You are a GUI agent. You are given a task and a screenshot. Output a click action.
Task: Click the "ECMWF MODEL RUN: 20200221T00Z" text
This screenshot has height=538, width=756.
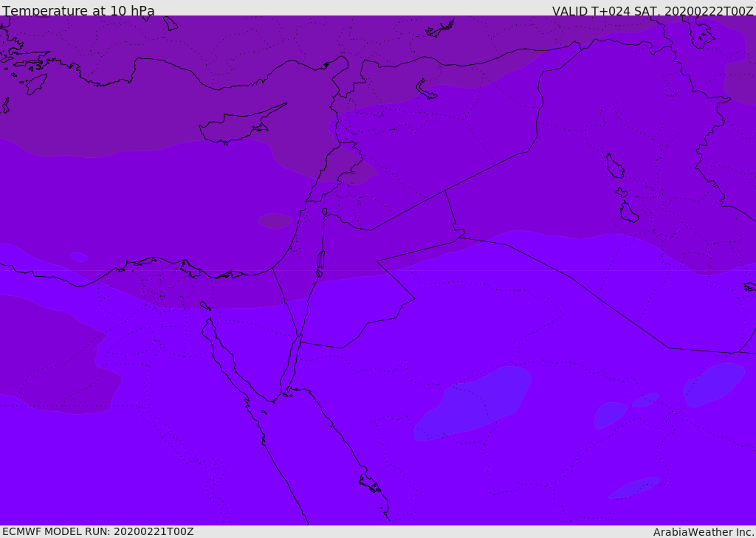(x=98, y=531)
